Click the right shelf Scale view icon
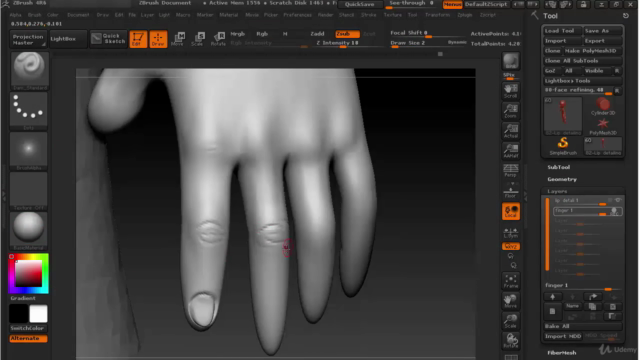Screen dimensions: 640x360 click(511, 321)
